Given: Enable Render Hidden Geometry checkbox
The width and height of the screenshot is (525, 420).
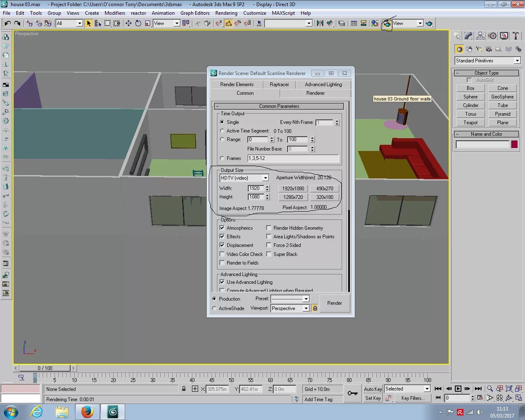Looking at the screenshot, I should 269,228.
